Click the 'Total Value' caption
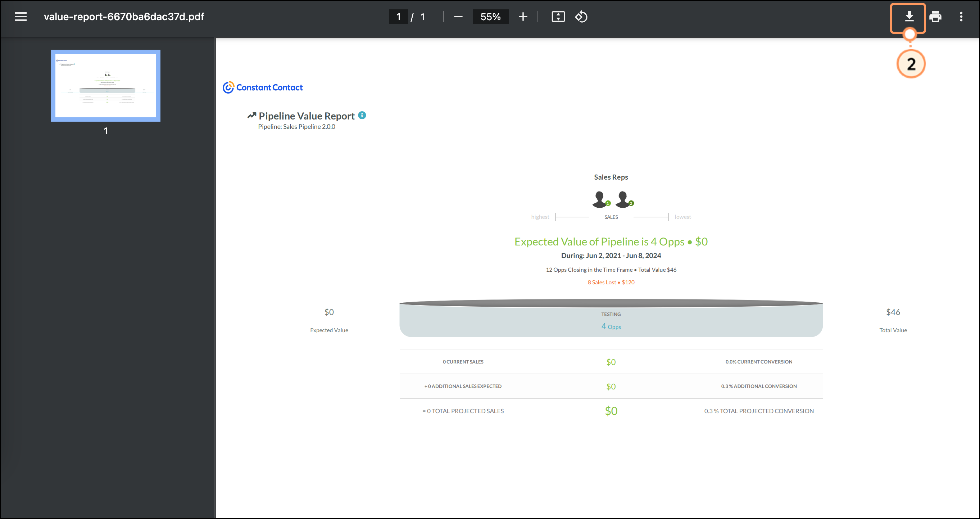Viewport: 980px width, 519px height. tap(893, 330)
